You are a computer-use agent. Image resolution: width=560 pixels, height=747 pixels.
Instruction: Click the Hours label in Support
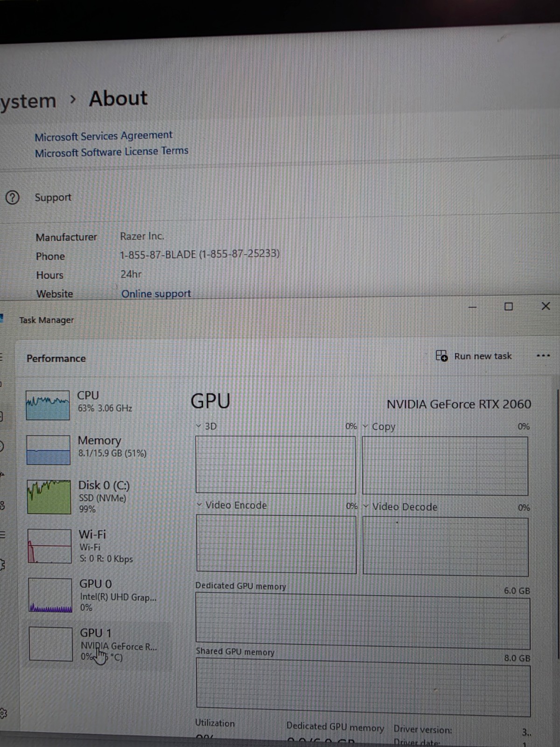coord(49,275)
